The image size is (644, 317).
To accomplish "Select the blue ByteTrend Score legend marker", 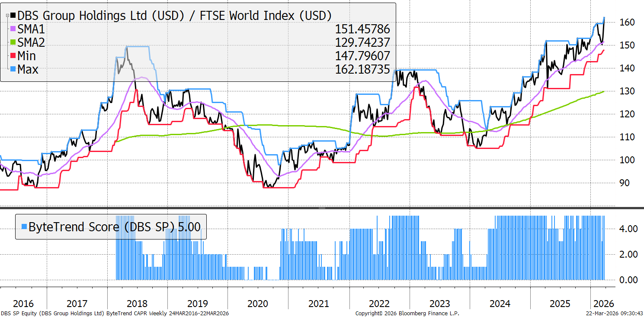I will tap(24, 226).
